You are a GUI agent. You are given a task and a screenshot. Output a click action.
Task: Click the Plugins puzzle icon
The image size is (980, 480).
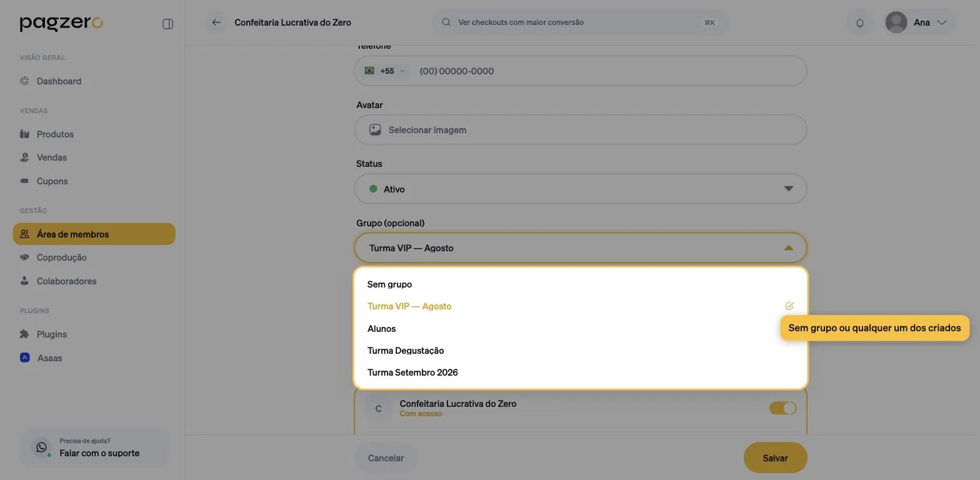pyautogui.click(x=24, y=334)
